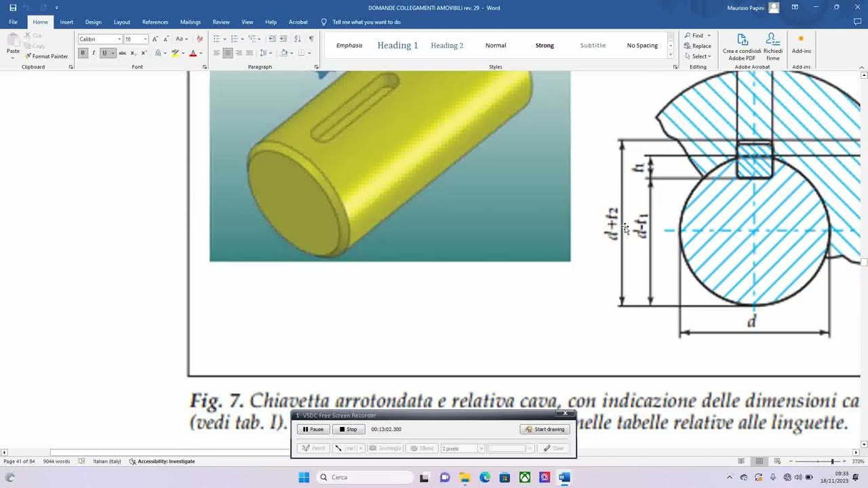Click the Save icon in title bar
This screenshot has height=488, width=868.
coord(13,7)
